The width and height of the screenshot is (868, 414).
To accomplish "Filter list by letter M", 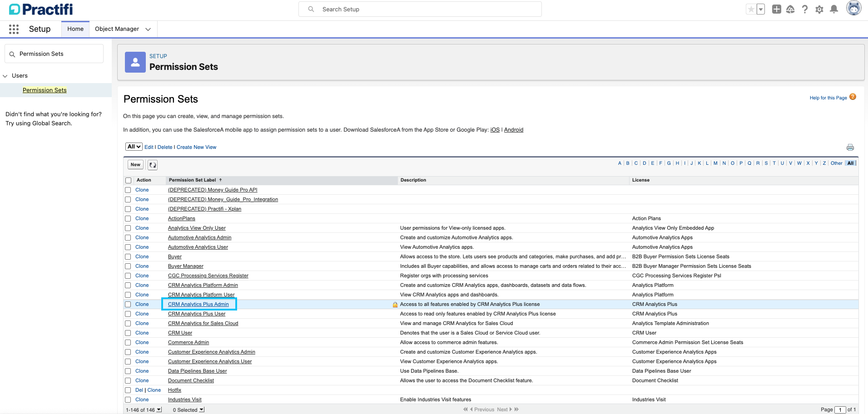I will tap(715, 163).
